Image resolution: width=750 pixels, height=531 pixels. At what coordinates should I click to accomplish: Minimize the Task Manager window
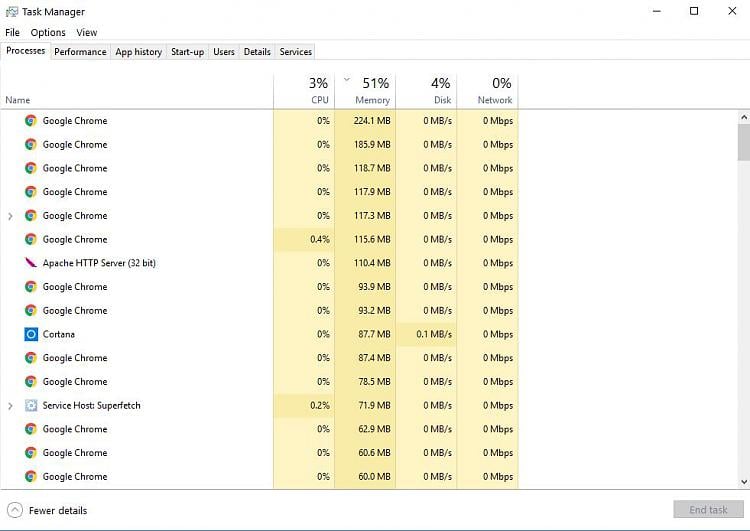click(x=657, y=11)
